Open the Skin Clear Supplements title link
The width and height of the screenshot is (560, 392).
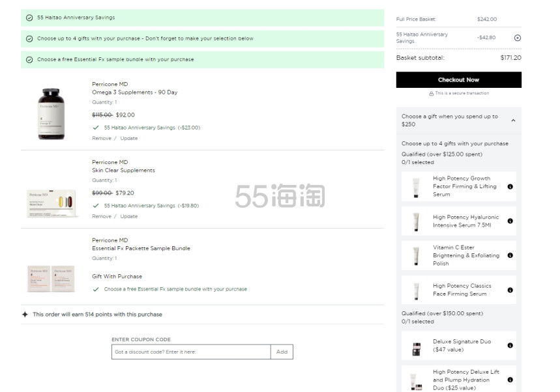(124, 171)
